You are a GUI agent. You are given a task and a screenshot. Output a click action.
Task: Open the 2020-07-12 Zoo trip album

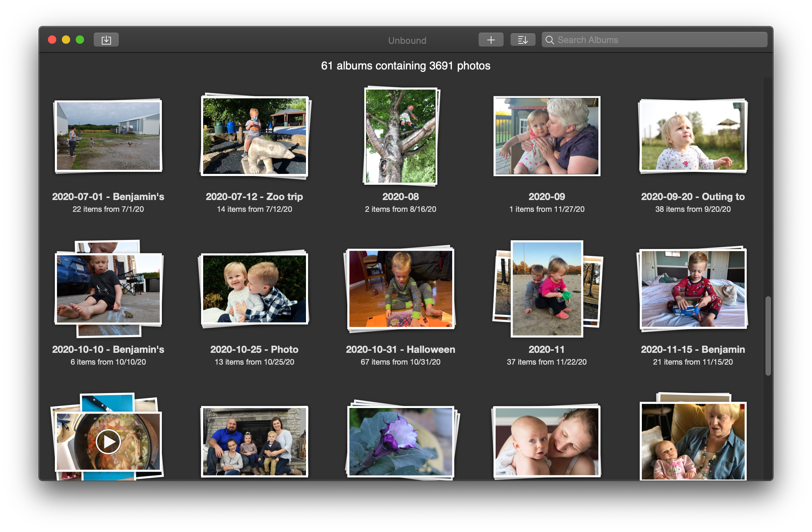point(255,136)
